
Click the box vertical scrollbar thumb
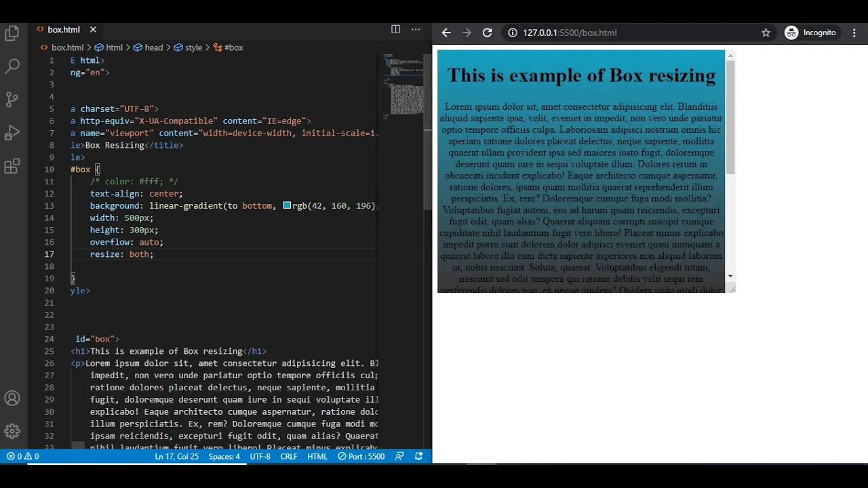click(730, 117)
